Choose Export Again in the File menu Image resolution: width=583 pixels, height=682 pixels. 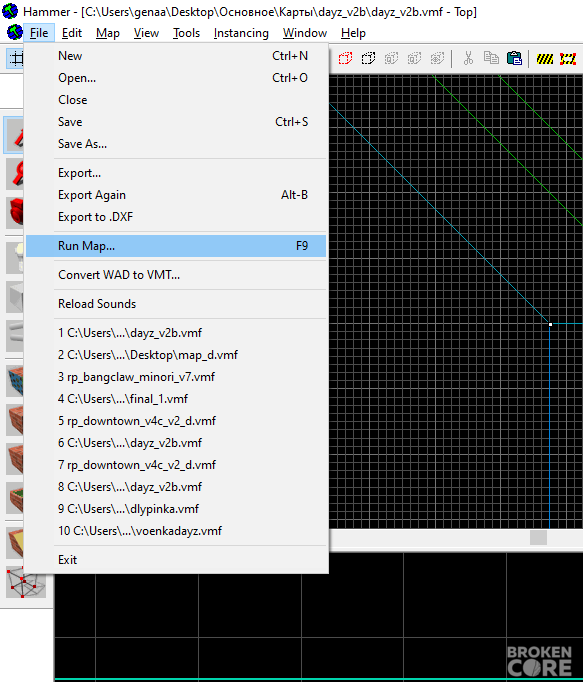(x=176, y=195)
